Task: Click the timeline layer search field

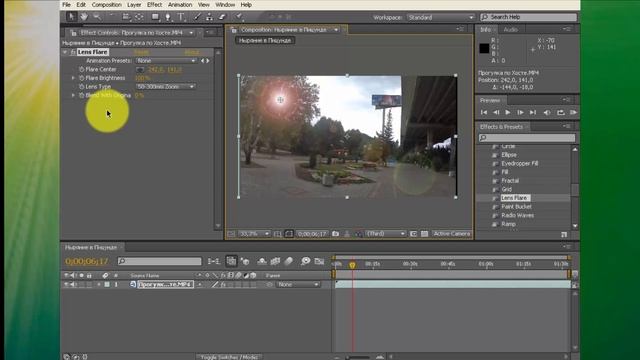Action: [160, 261]
